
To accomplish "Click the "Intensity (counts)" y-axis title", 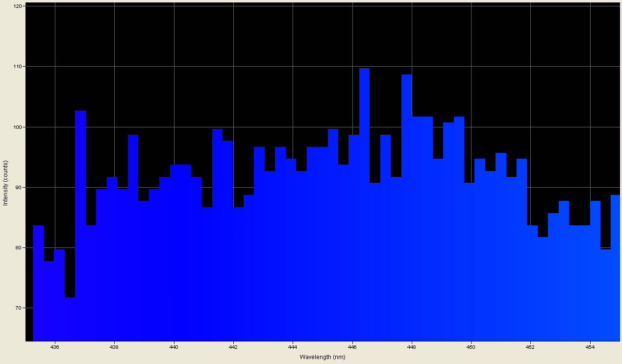I will point(5,176).
